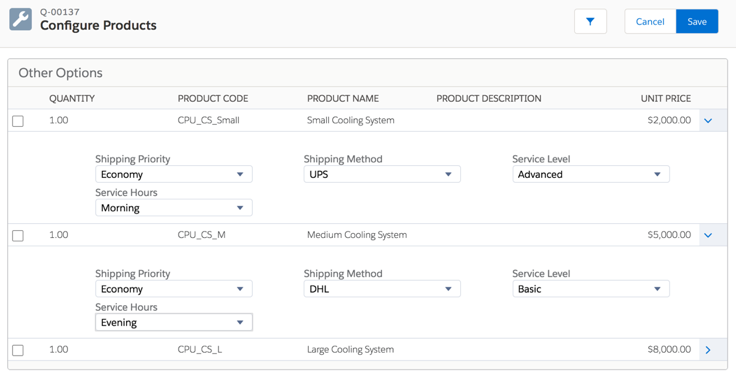
Task: Click the Q-00137 quote number
Action: 60,12
